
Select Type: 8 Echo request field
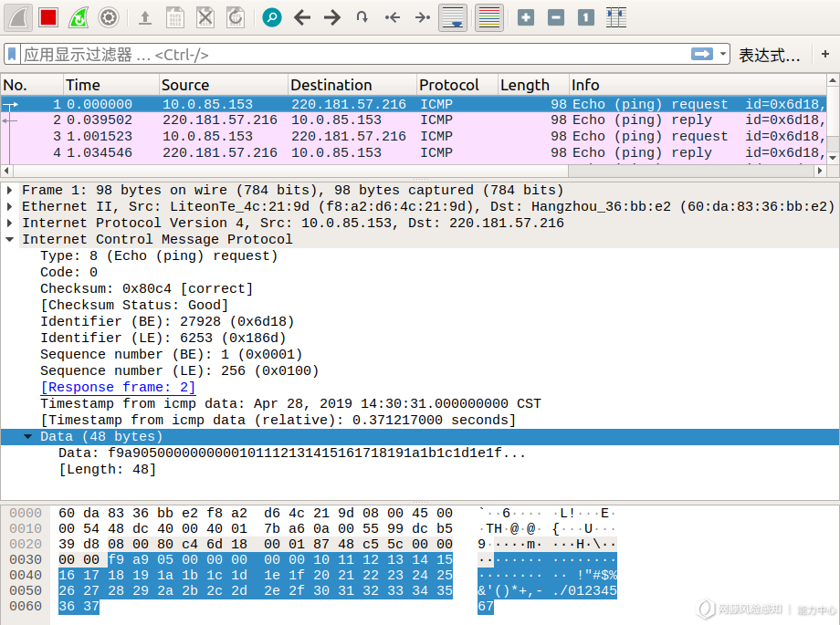159,256
